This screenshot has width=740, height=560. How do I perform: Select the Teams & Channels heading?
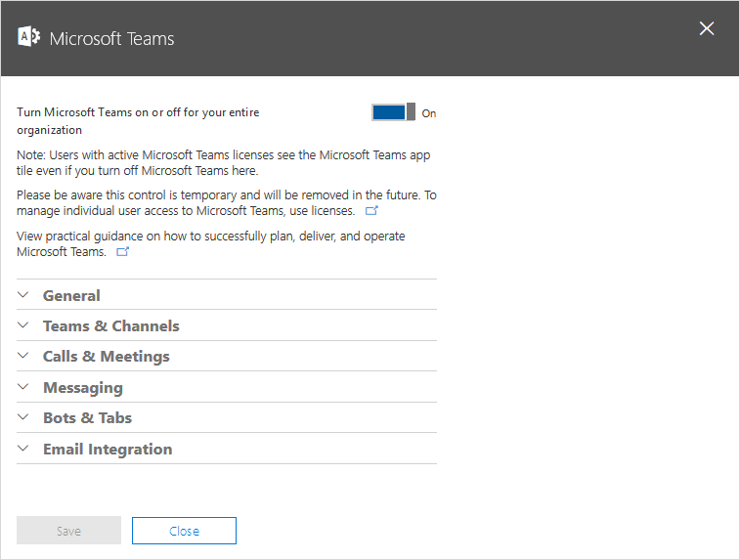(111, 326)
